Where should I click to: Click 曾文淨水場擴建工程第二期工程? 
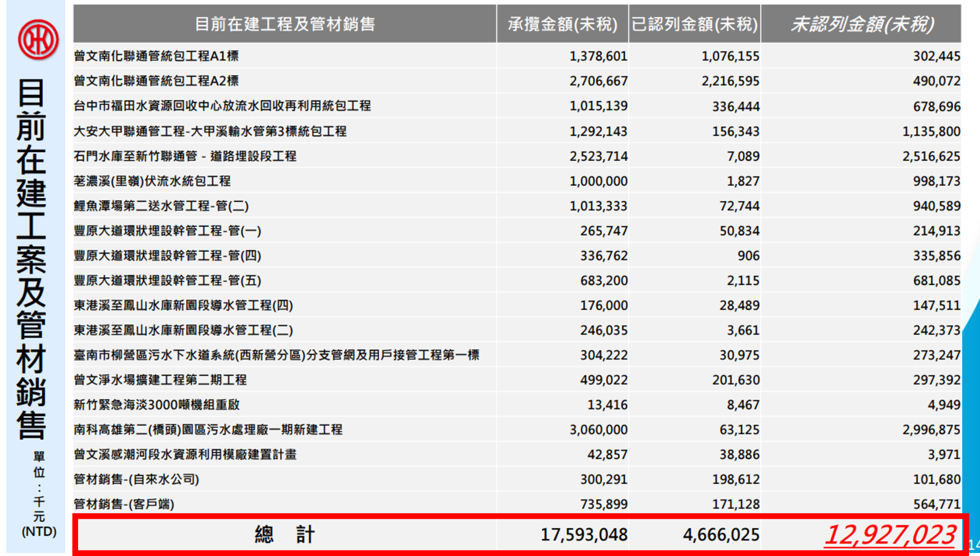[x=160, y=380]
